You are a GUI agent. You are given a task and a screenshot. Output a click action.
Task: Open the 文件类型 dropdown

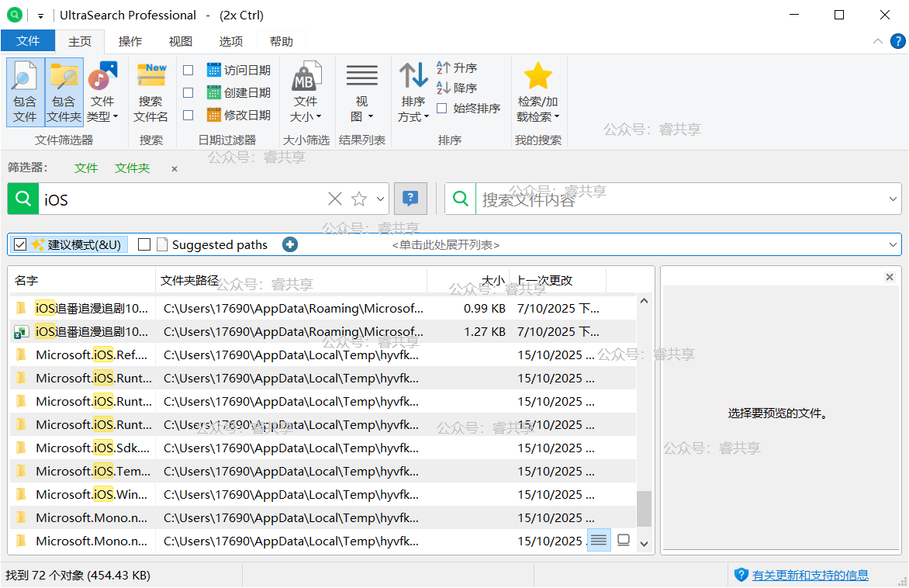[102, 109]
